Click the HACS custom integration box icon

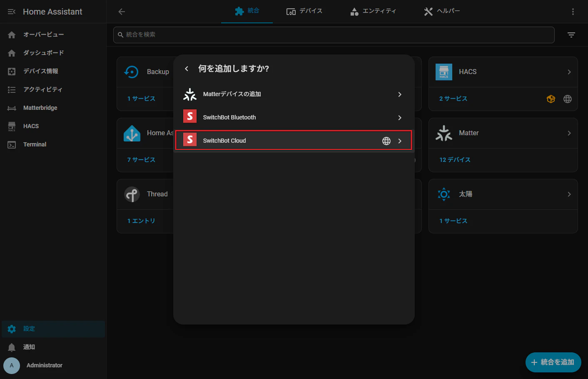[551, 99]
